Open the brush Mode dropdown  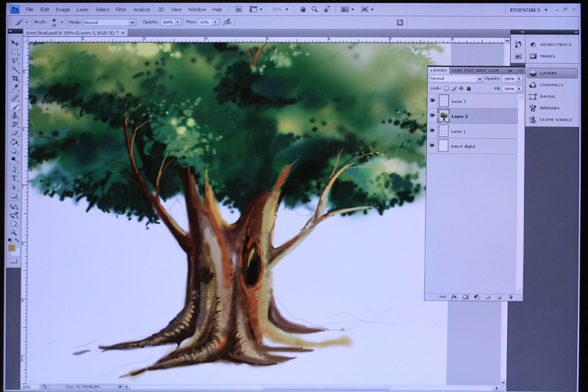coord(109,23)
